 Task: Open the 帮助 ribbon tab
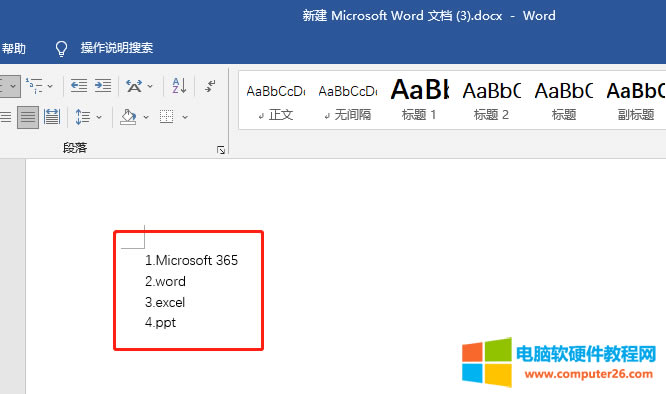[13, 48]
